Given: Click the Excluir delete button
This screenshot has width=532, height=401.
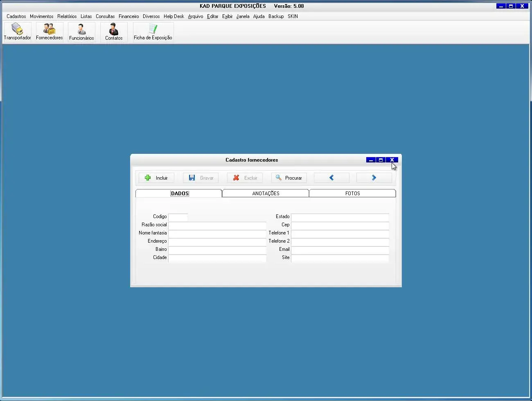Looking at the screenshot, I should click(245, 178).
